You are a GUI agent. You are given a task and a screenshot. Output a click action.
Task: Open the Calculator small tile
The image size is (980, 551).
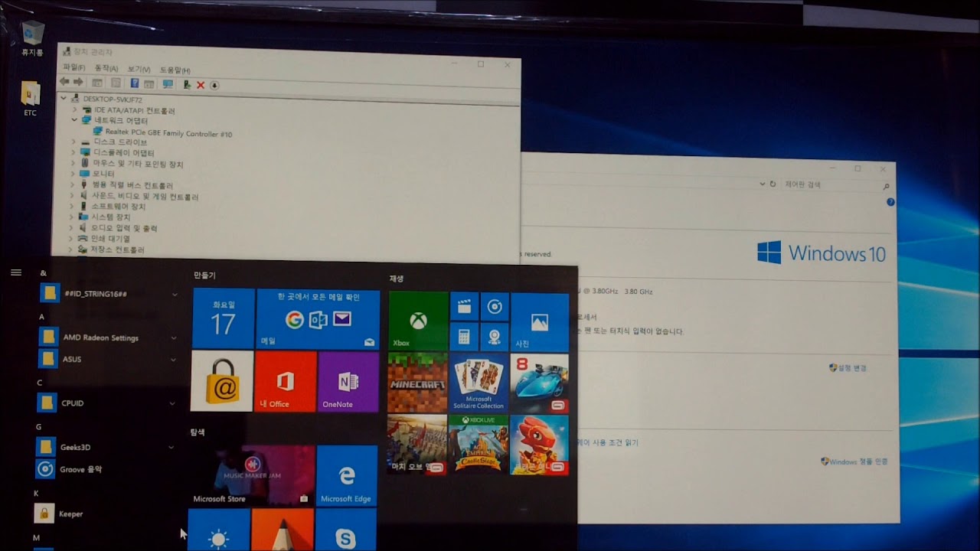[463, 336]
